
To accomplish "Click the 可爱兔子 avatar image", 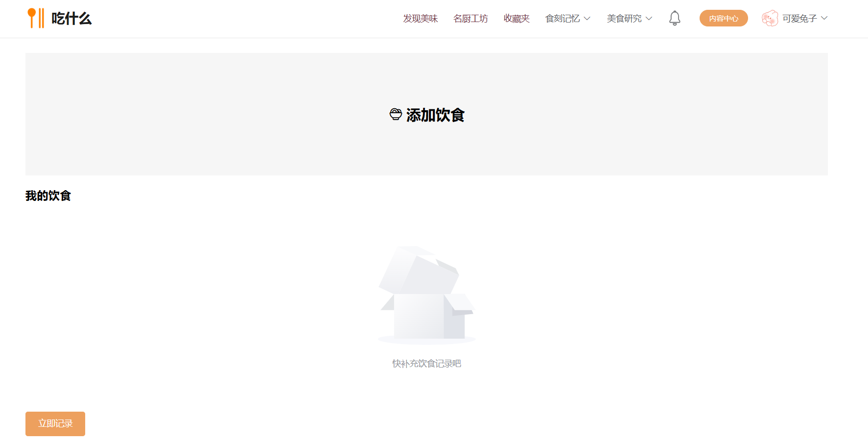I will [770, 18].
